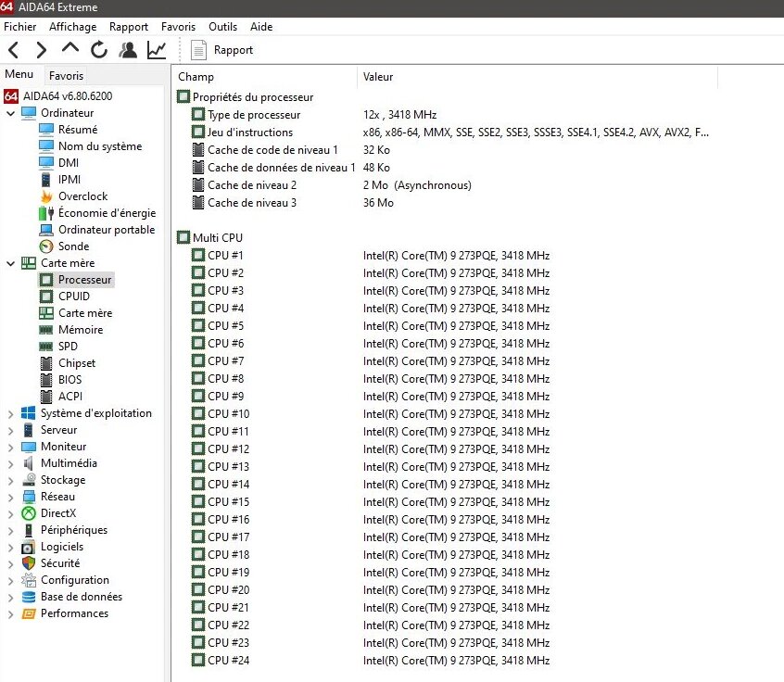Click the BIOS chip icon
The image size is (784, 682).
pos(46,380)
